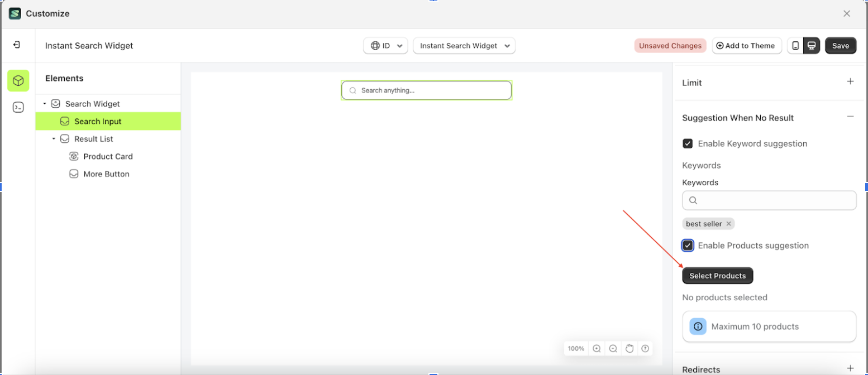Collapse the Search Widget tree node
The width and height of the screenshot is (868, 375).
(45, 103)
